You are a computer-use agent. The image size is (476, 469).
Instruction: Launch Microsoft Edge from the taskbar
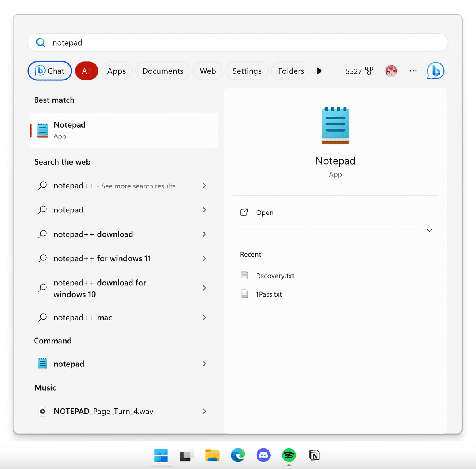point(238,456)
